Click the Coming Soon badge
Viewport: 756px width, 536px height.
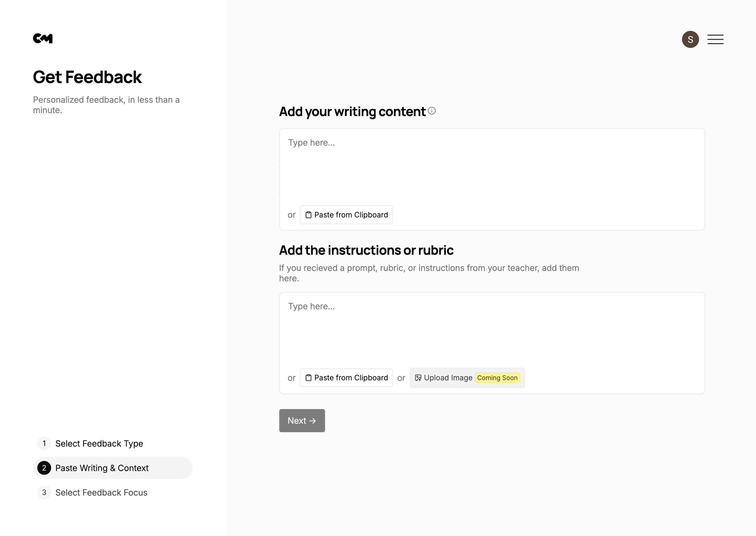point(497,378)
